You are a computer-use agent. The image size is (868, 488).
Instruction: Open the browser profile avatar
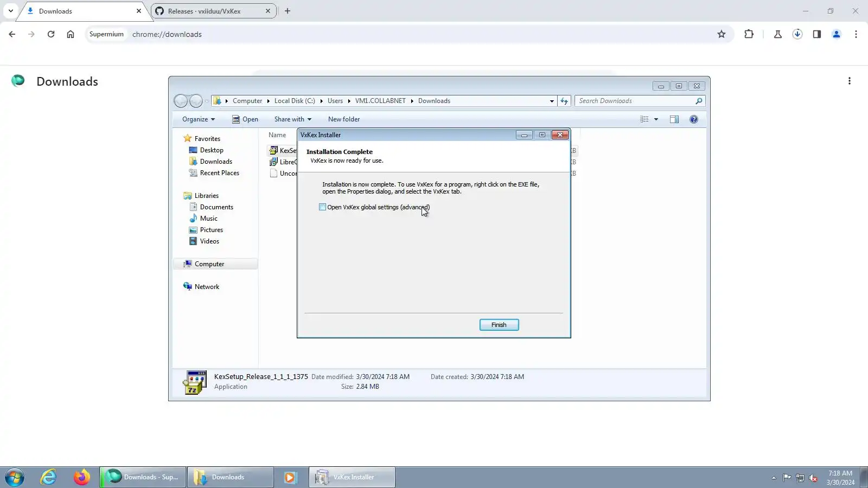837,34
